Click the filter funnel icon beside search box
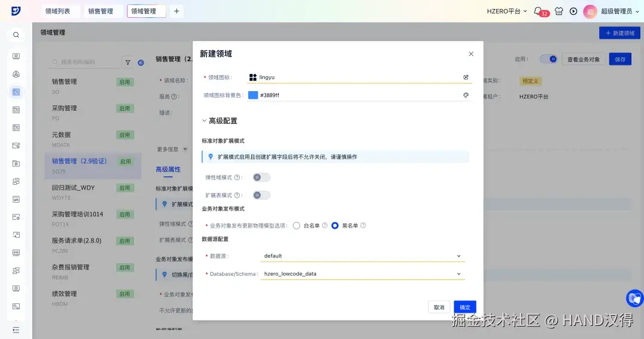 (128, 63)
